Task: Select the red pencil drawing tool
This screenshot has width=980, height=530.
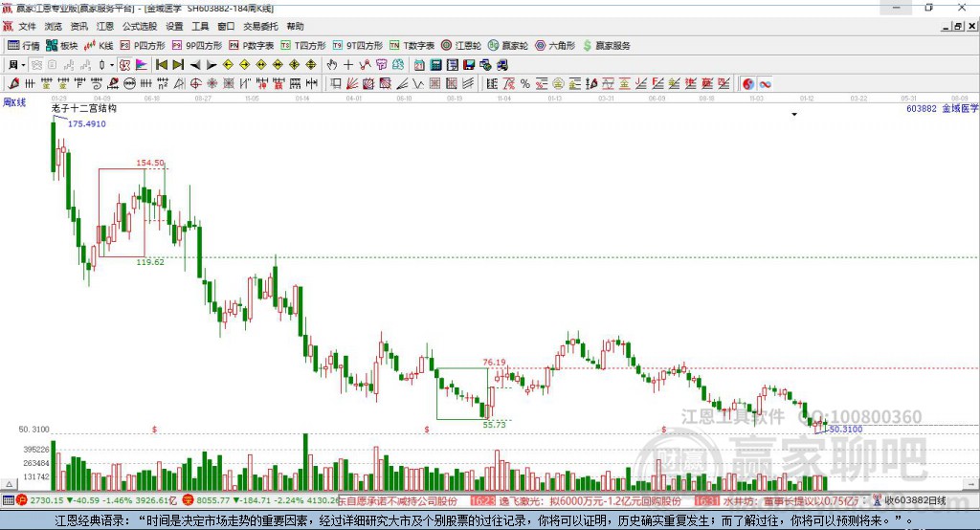Action: point(13,84)
